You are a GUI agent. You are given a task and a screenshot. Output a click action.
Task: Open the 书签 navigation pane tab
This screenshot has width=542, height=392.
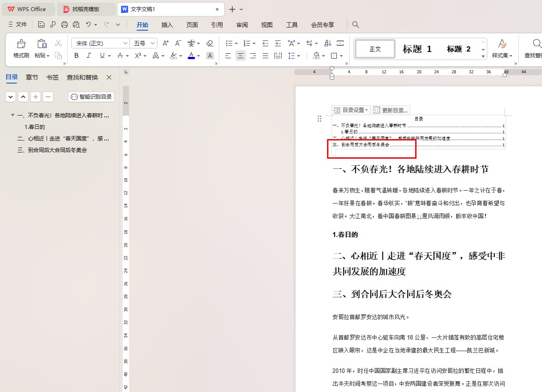53,77
